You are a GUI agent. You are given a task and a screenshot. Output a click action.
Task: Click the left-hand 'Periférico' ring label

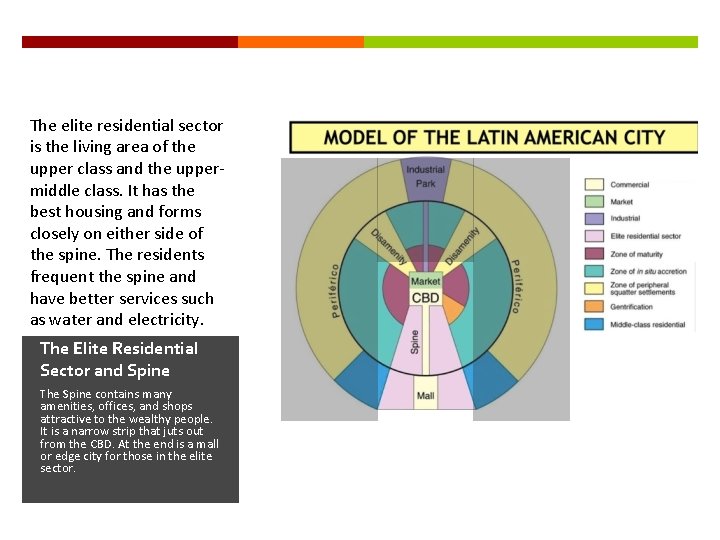(x=335, y=291)
